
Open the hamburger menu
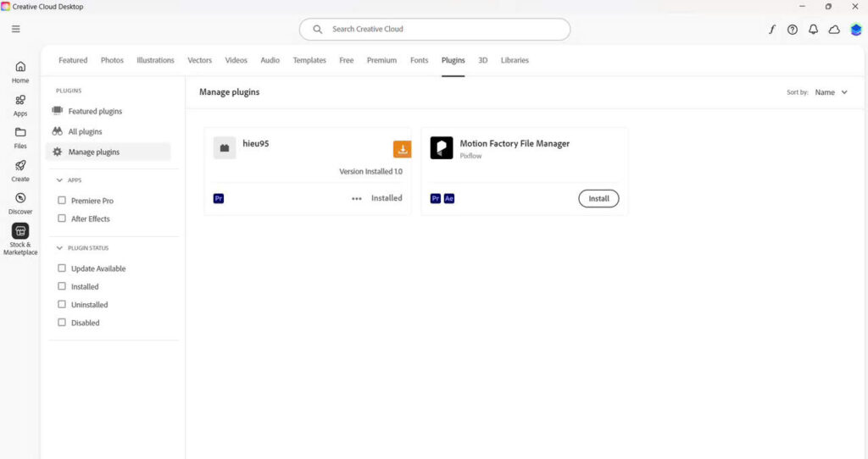pyautogui.click(x=16, y=29)
